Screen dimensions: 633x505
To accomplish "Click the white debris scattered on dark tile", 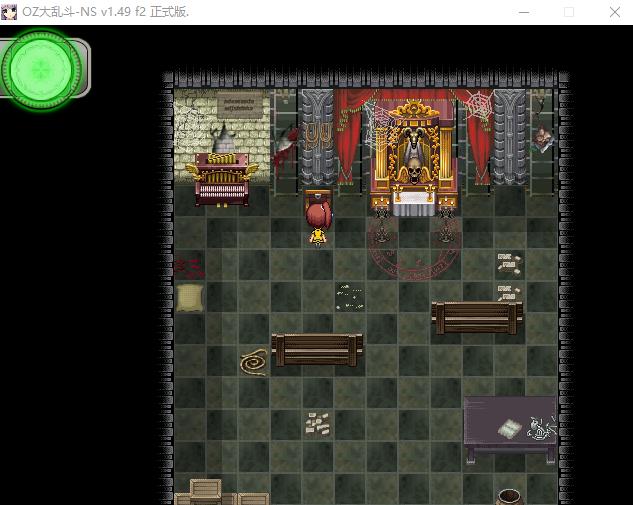I will point(350,297).
